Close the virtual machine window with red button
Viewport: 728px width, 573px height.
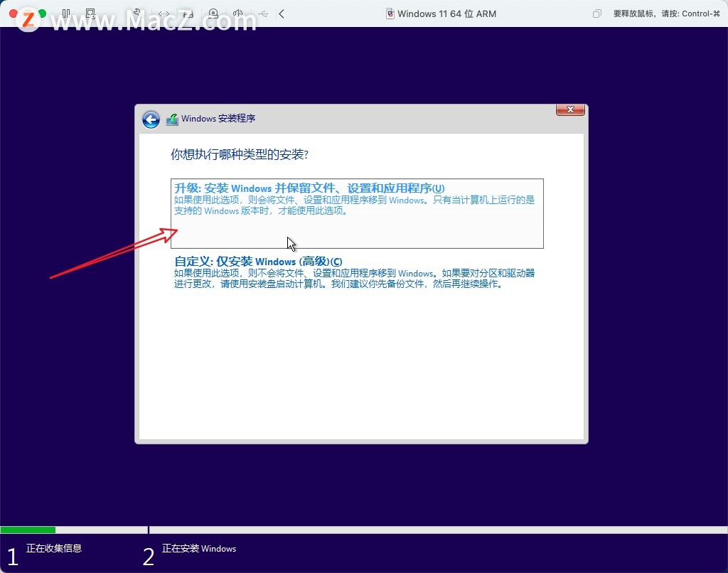click(14, 14)
